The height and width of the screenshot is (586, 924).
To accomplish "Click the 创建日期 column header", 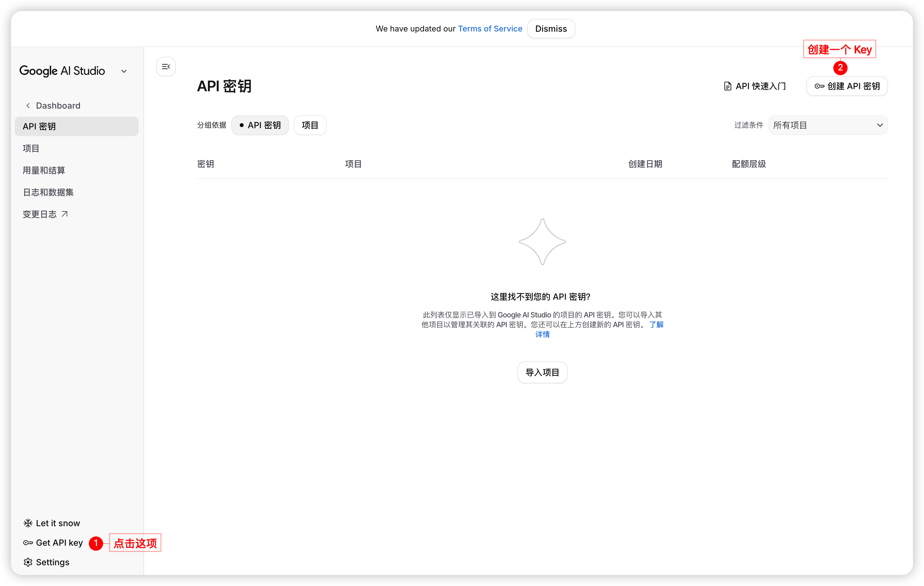I will [x=645, y=164].
